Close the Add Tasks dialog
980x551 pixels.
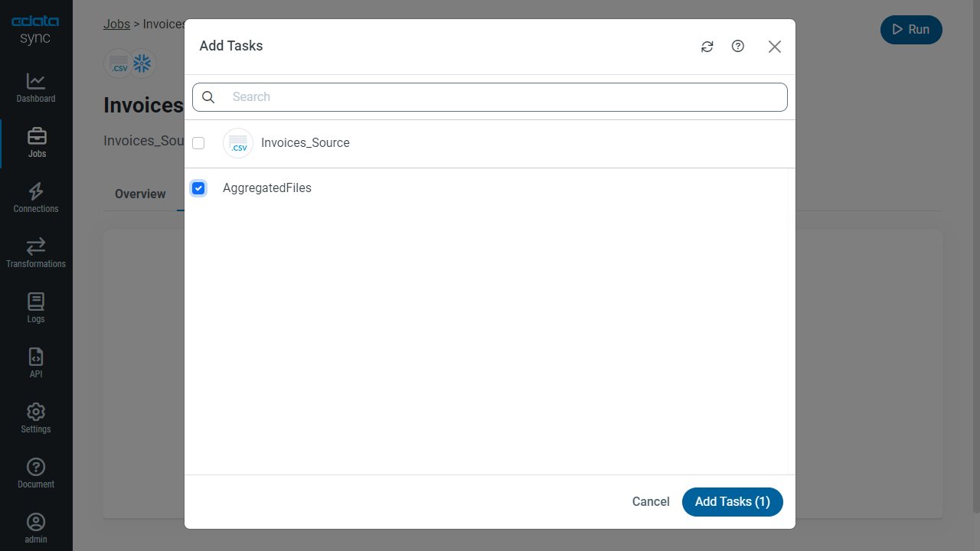pos(774,47)
